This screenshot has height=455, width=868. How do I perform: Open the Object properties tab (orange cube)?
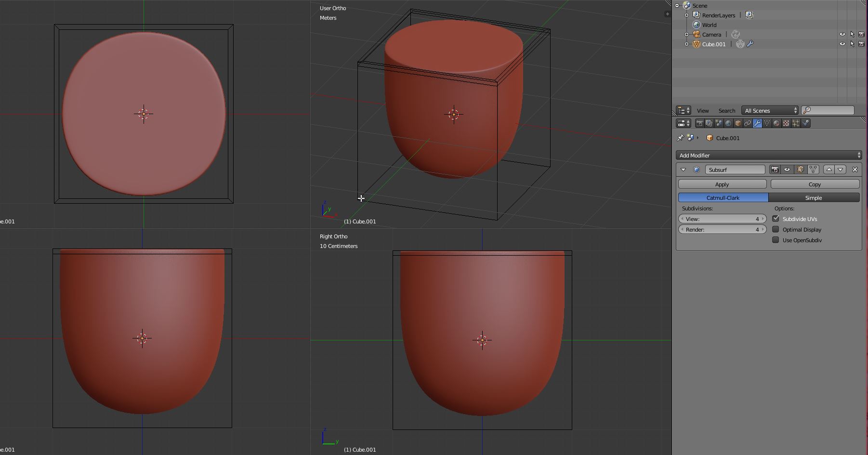pos(738,124)
